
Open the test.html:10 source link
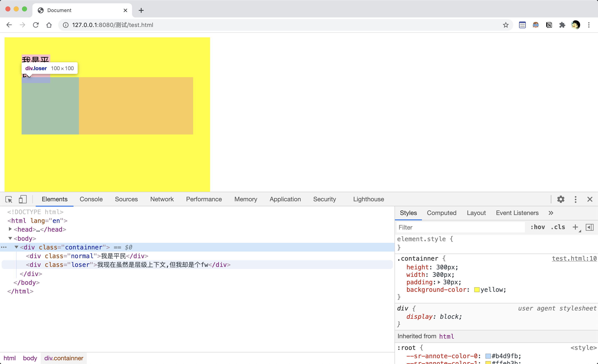tap(574, 259)
